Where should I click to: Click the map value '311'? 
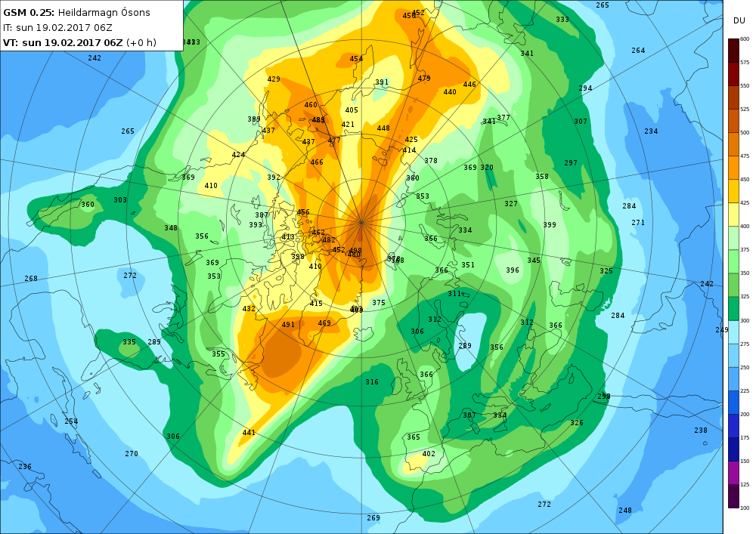[454, 293]
